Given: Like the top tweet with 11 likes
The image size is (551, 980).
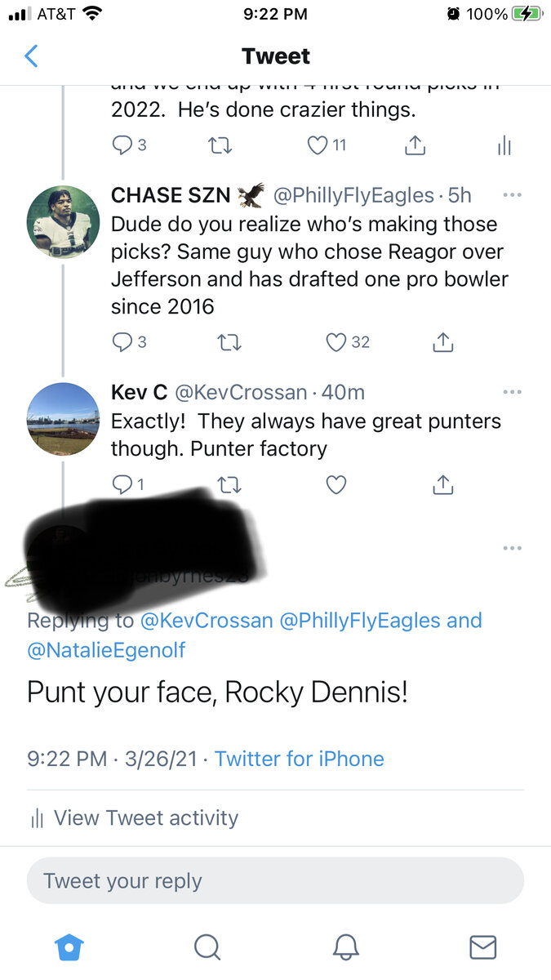Looking at the screenshot, I should tap(318, 145).
